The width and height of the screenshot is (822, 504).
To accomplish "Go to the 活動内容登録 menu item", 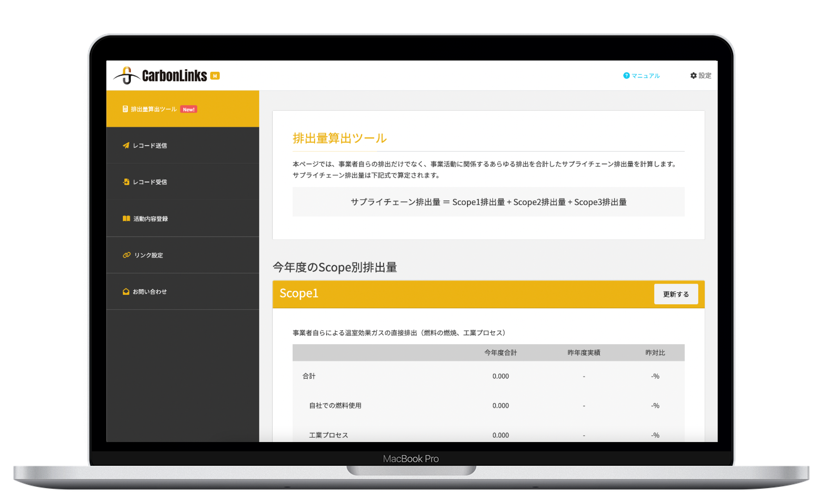I will (x=150, y=218).
